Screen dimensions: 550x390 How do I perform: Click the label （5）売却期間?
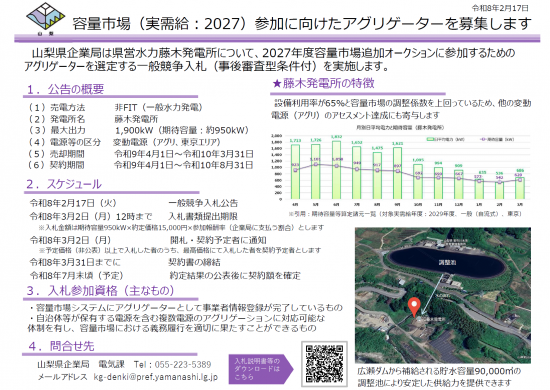(x=56, y=154)
